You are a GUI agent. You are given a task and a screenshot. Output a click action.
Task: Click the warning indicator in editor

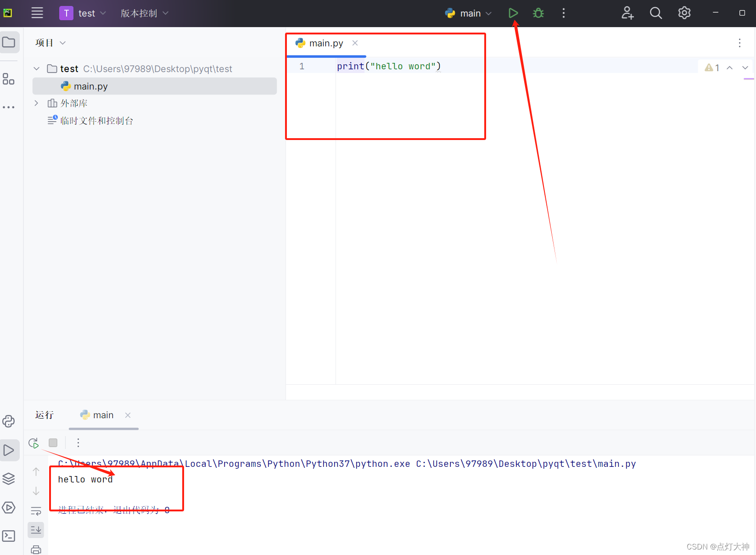click(x=712, y=67)
